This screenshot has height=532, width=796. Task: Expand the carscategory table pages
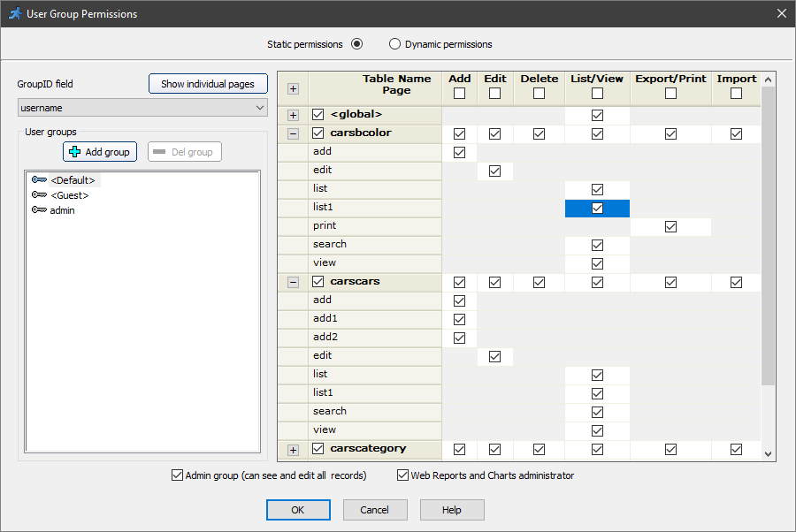point(293,449)
